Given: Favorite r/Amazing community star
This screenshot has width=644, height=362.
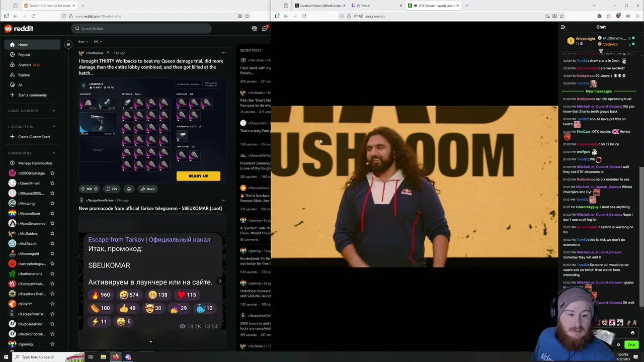Looking at the screenshot, I should coord(52,203).
